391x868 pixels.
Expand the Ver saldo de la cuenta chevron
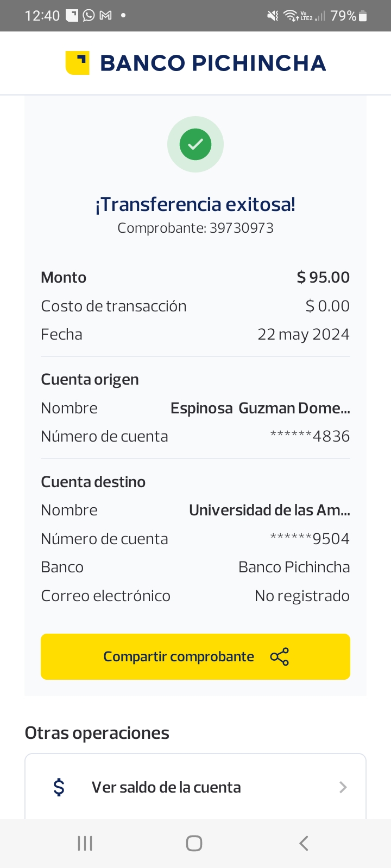[343, 787]
